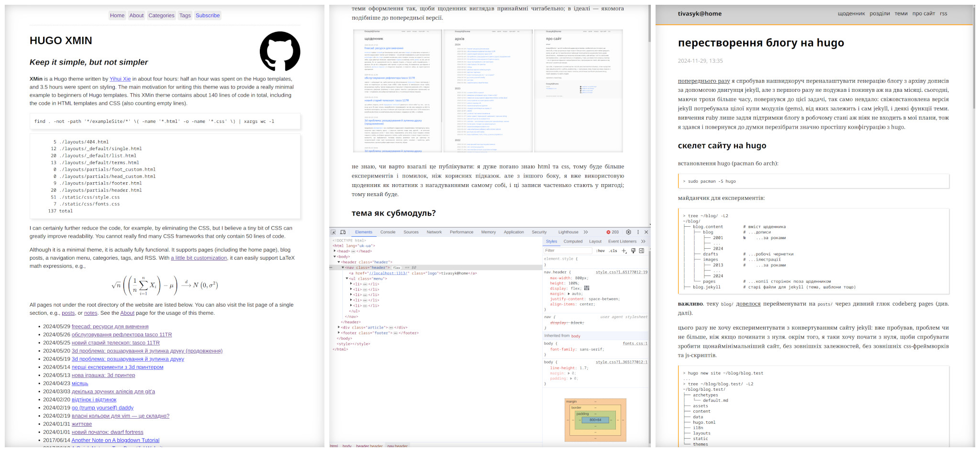This screenshot has width=980, height=452.
Task: Click the actions dots left of the selected nav row
Action: (331, 267)
